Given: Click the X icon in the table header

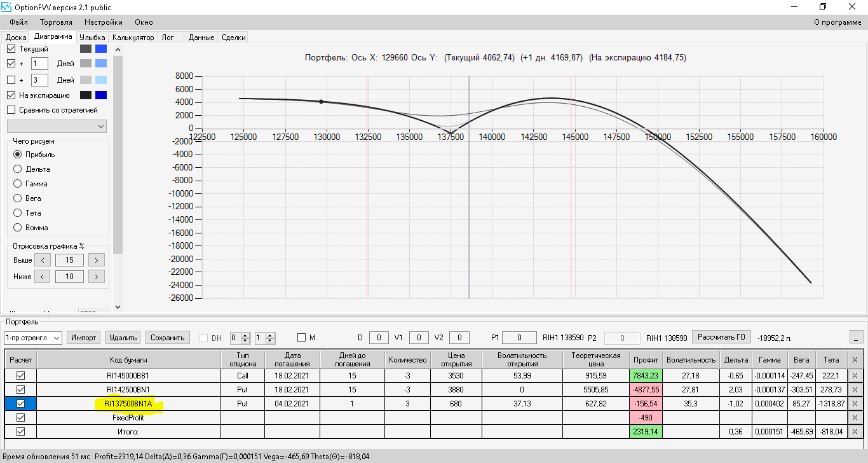Looking at the screenshot, I should [854, 359].
